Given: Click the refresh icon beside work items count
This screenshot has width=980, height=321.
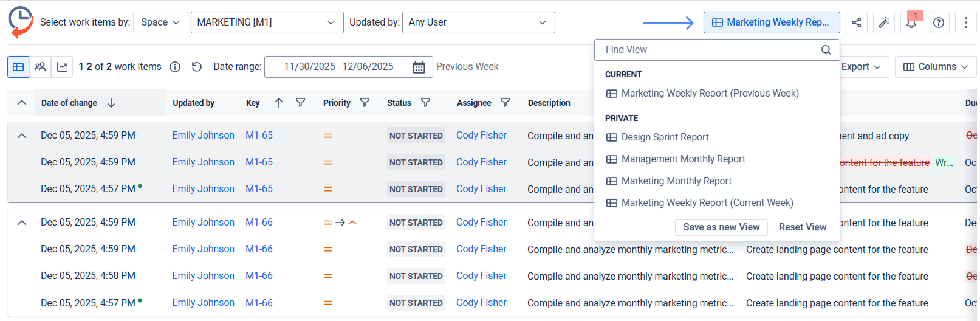Looking at the screenshot, I should pyautogui.click(x=196, y=67).
